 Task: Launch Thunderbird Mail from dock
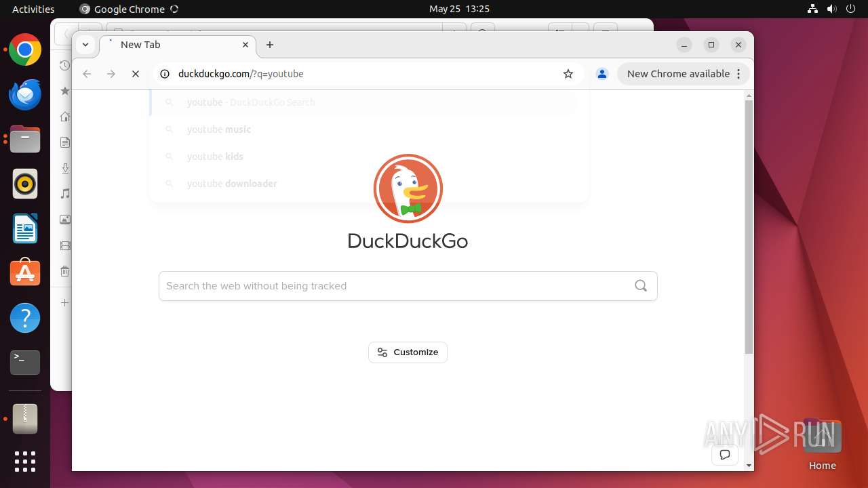click(x=25, y=95)
